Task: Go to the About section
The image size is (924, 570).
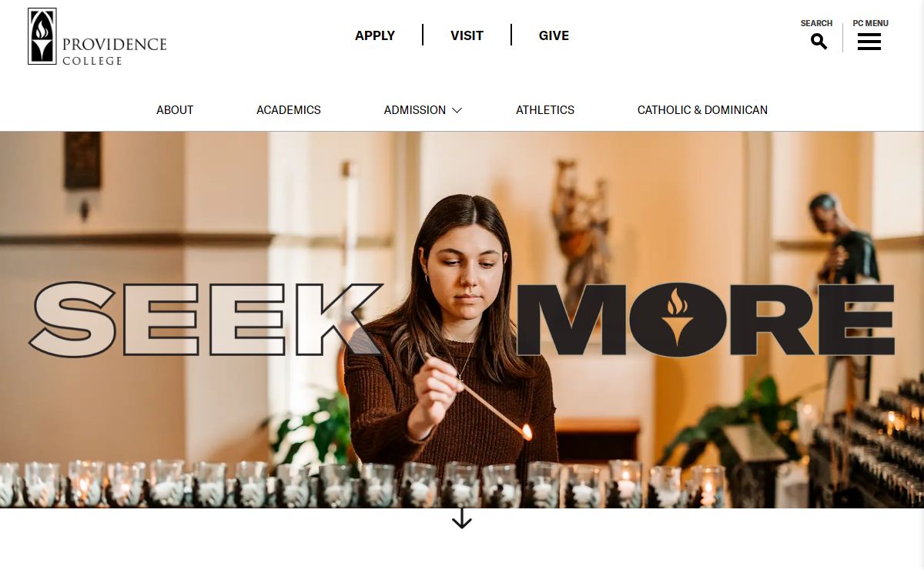Action: coord(175,110)
